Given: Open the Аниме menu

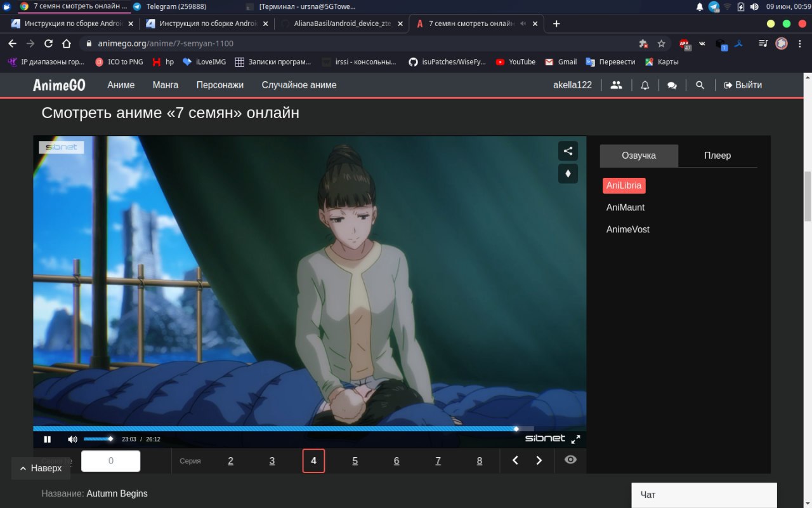Looking at the screenshot, I should click(x=121, y=85).
